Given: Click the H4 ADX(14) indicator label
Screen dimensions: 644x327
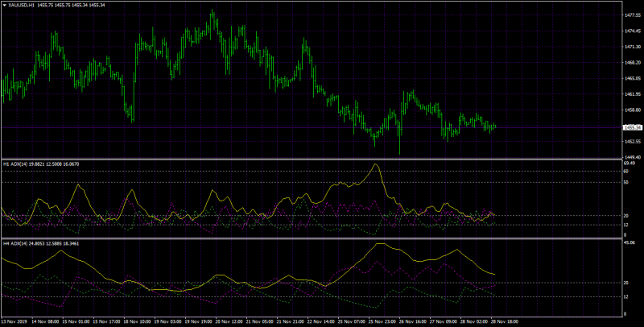Looking at the screenshot, I should 14,243.
